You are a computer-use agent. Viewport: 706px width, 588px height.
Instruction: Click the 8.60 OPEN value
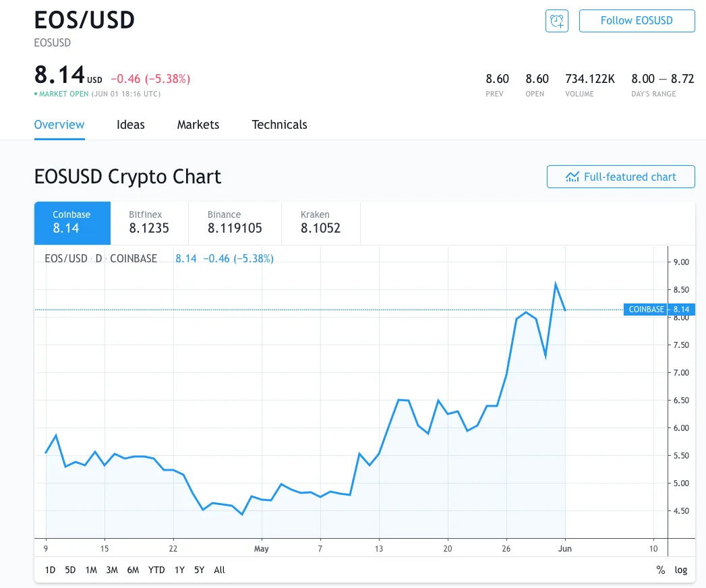[x=537, y=79]
